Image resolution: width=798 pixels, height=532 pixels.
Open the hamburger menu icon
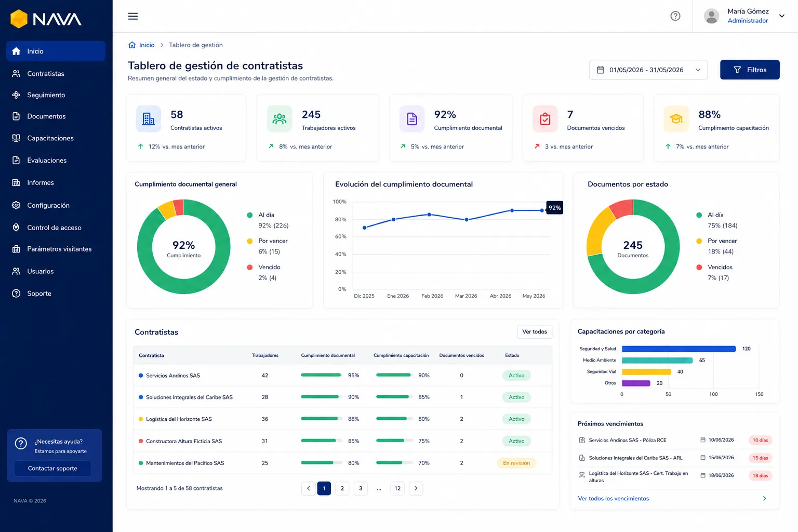point(133,16)
